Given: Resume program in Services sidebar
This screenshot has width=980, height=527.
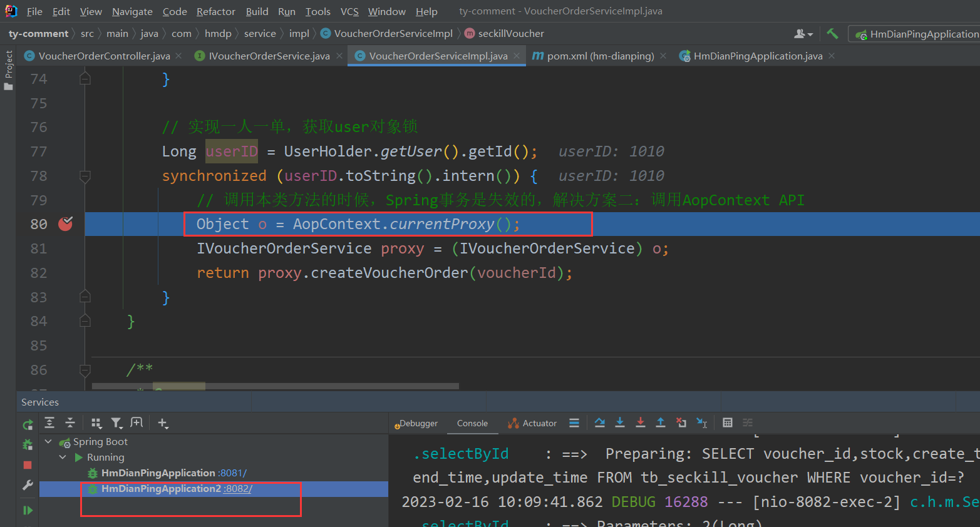Looking at the screenshot, I should pos(28,510).
